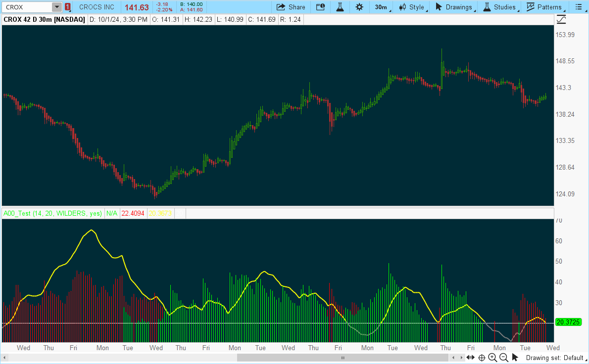Open chart settings gear icon
Screen dimensions: 589x364
tap(359, 7)
